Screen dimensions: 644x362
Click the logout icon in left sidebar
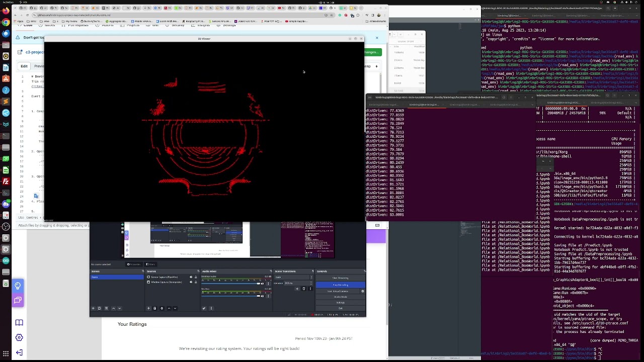pos(19,352)
